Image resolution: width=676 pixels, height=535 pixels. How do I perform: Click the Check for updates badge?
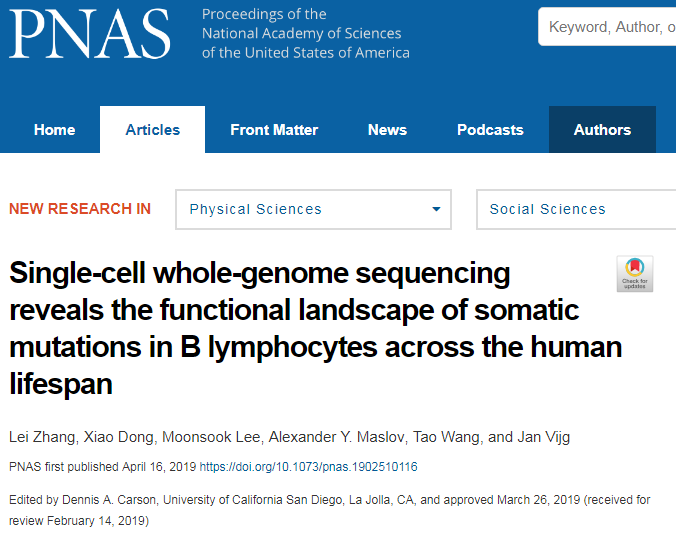click(x=635, y=274)
